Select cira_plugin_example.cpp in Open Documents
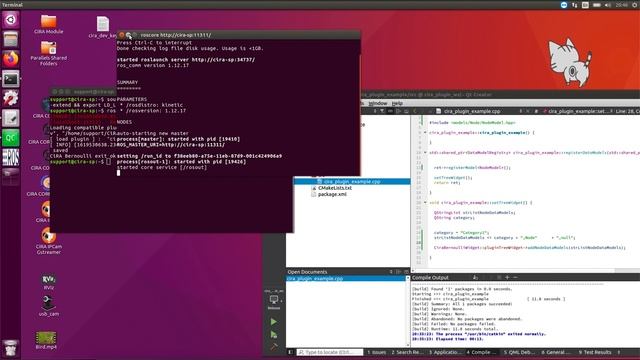 pyautogui.click(x=347, y=278)
